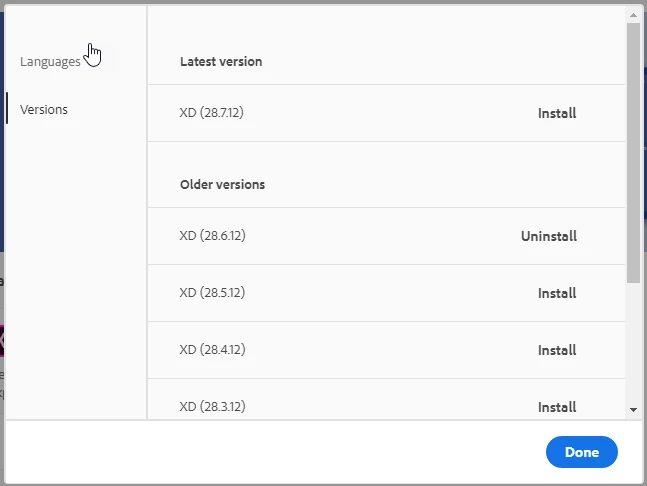647x486 pixels.
Task: Install XD version 28.5.12
Action: [x=557, y=293]
